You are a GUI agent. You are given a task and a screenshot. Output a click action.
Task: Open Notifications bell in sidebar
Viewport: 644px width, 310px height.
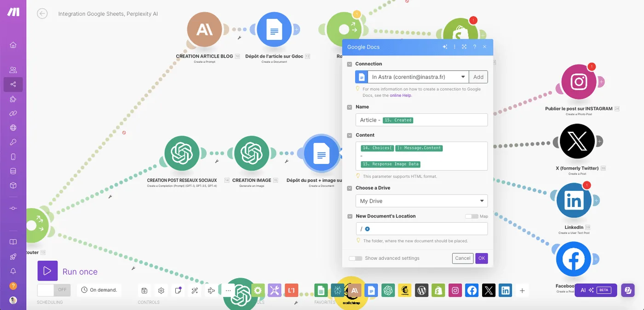pos(13,271)
